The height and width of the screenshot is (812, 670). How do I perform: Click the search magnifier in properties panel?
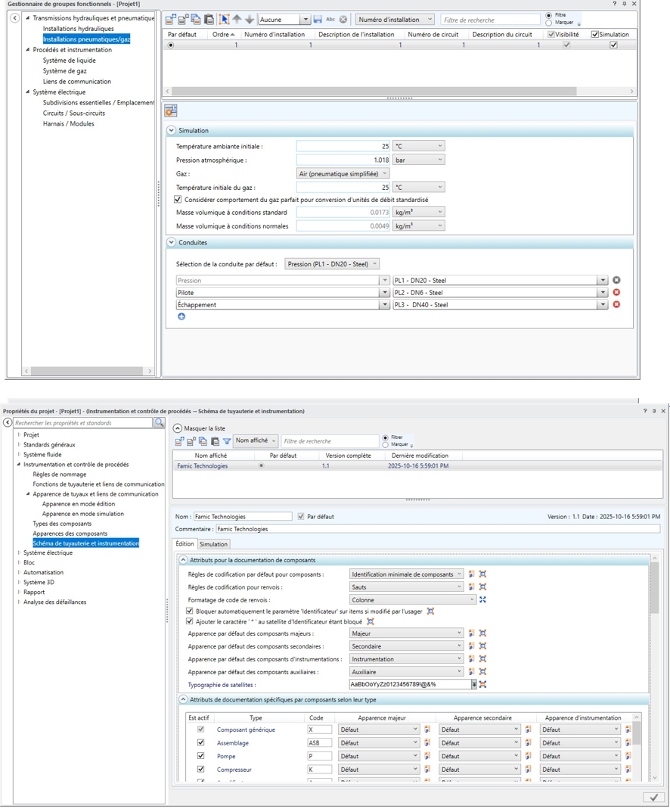[159, 423]
